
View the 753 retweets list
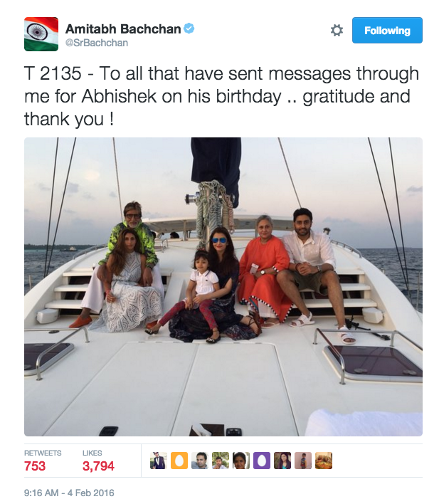(35, 466)
